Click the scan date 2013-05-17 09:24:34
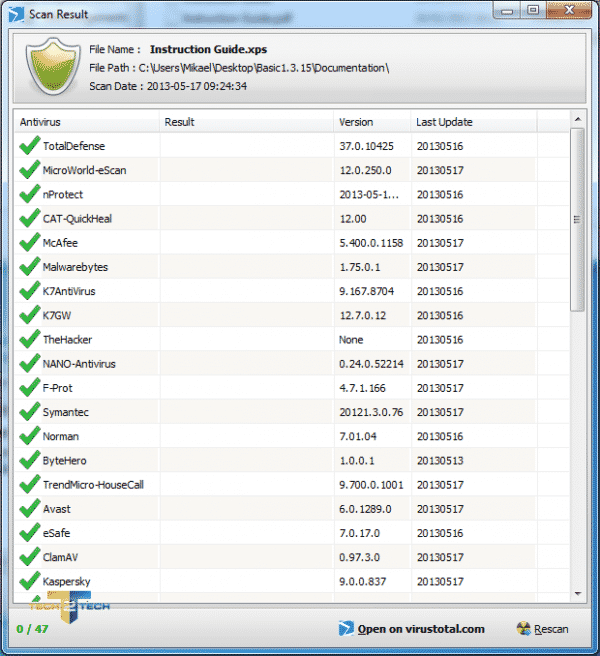 pyautogui.click(x=197, y=86)
